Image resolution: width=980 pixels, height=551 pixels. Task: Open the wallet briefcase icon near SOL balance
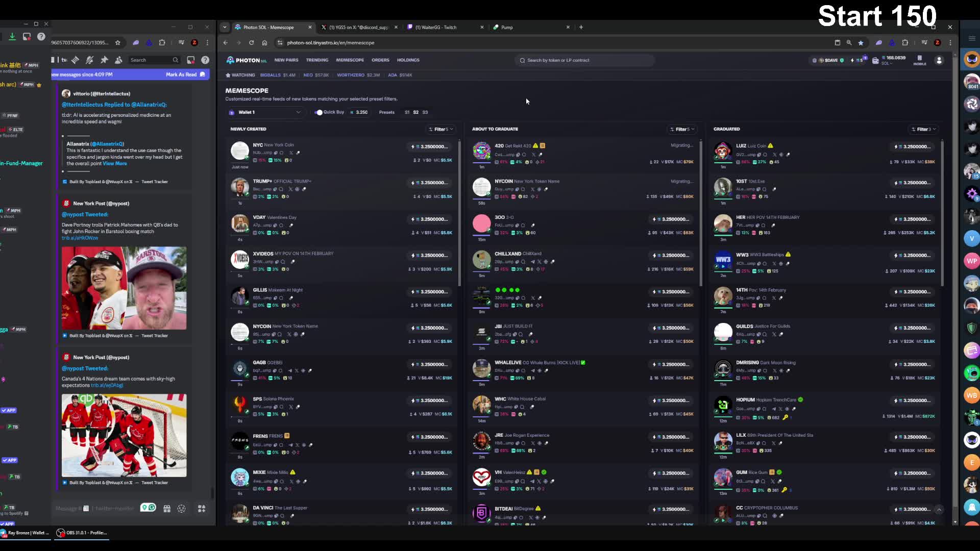coord(875,60)
